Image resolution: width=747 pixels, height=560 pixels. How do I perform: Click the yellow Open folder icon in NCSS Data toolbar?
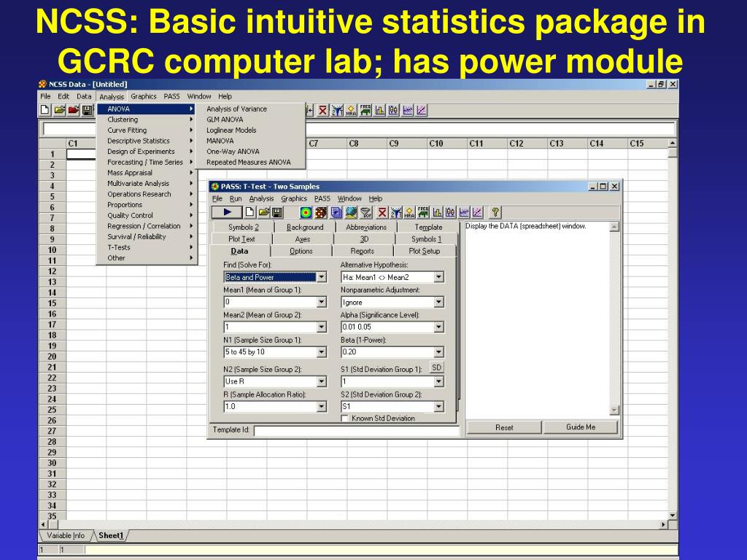pyautogui.click(x=60, y=110)
